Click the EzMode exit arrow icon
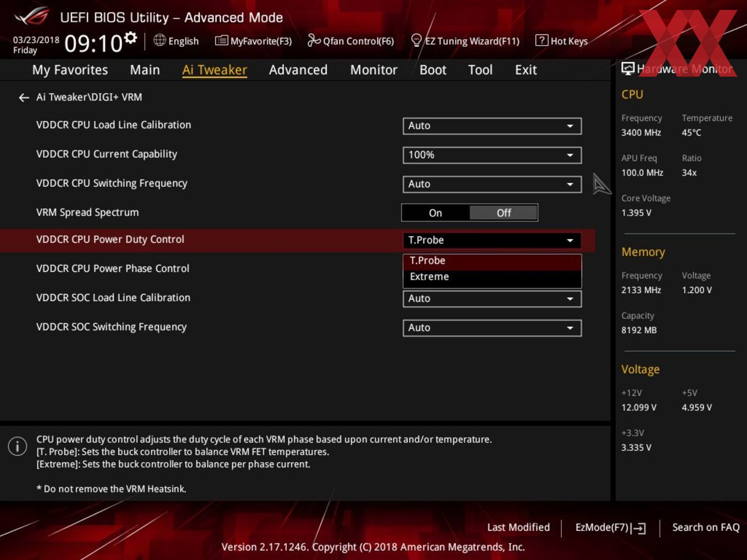Viewport: 747px width, 560px height. (639, 528)
